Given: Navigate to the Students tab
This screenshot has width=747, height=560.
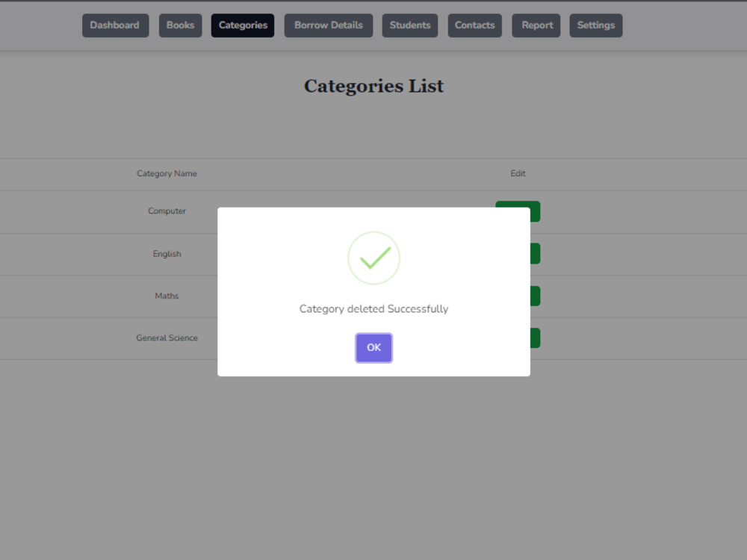Looking at the screenshot, I should click(x=409, y=25).
